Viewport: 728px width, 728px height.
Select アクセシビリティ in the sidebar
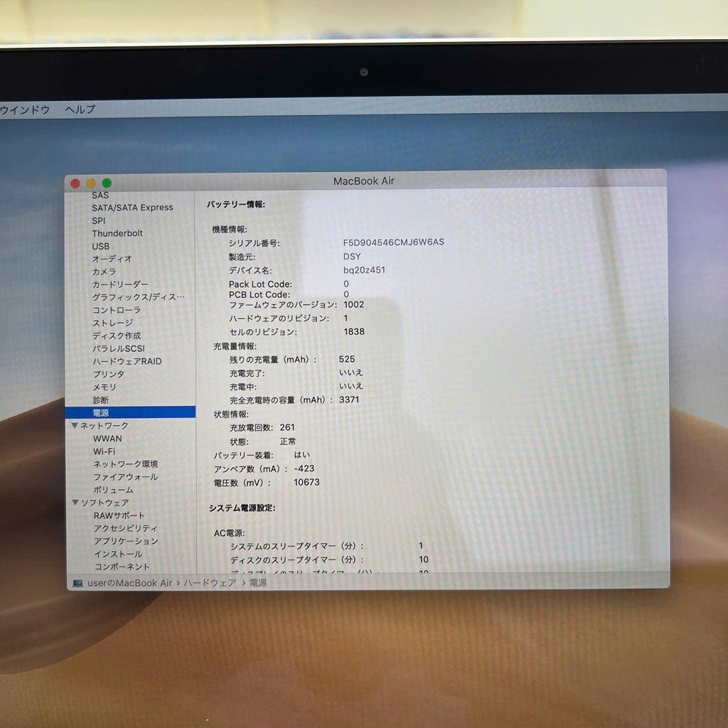pos(126,528)
